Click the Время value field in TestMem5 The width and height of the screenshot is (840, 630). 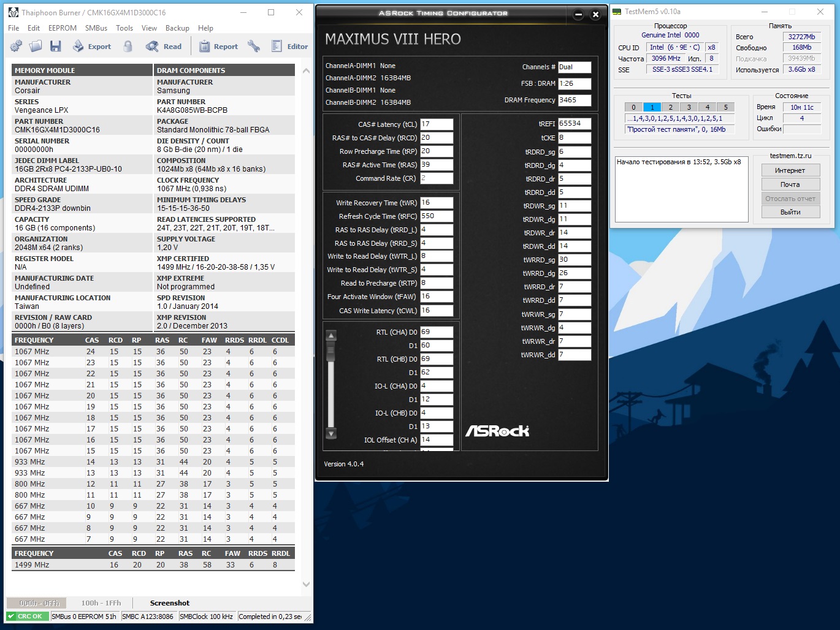pos(802,107)
